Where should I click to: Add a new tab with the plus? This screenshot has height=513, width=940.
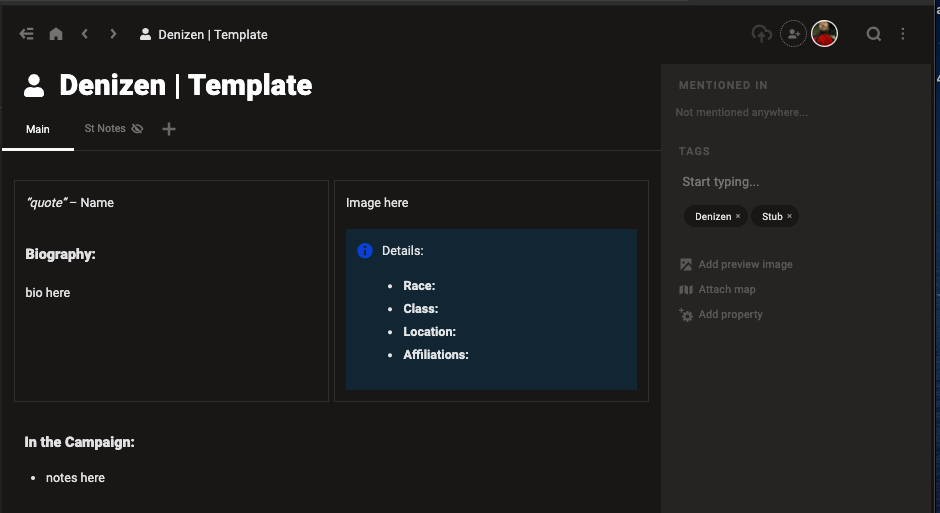pos(169,129)
